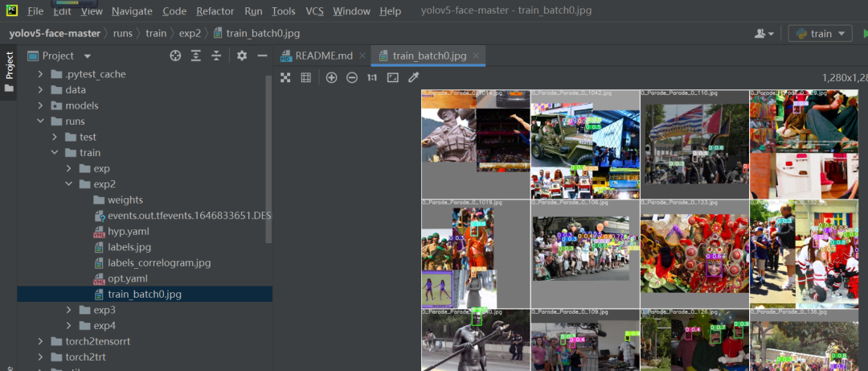Expand the models folder
Viewport: 868px width, 371px height.
[x=40, y=105]
